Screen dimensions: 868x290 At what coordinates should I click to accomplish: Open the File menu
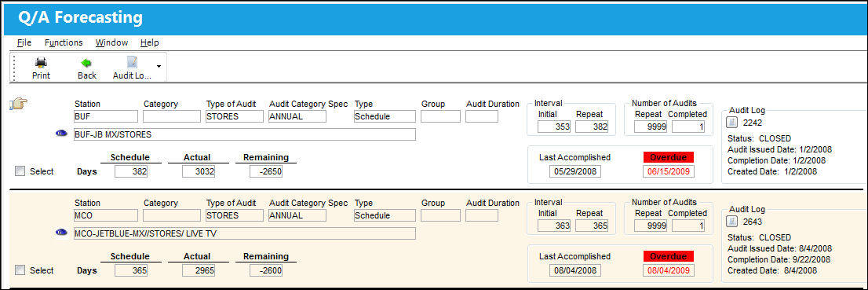pyautogui.click(x=24, y=42)
